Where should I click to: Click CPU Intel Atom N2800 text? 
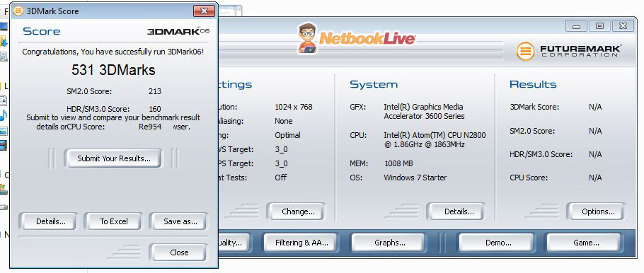435,140
